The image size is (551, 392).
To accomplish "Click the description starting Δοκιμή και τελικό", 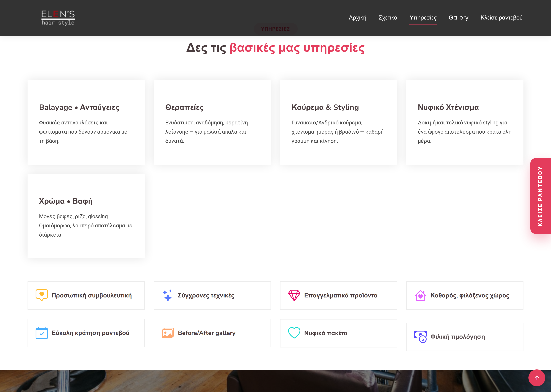I will tap(465, 132).
